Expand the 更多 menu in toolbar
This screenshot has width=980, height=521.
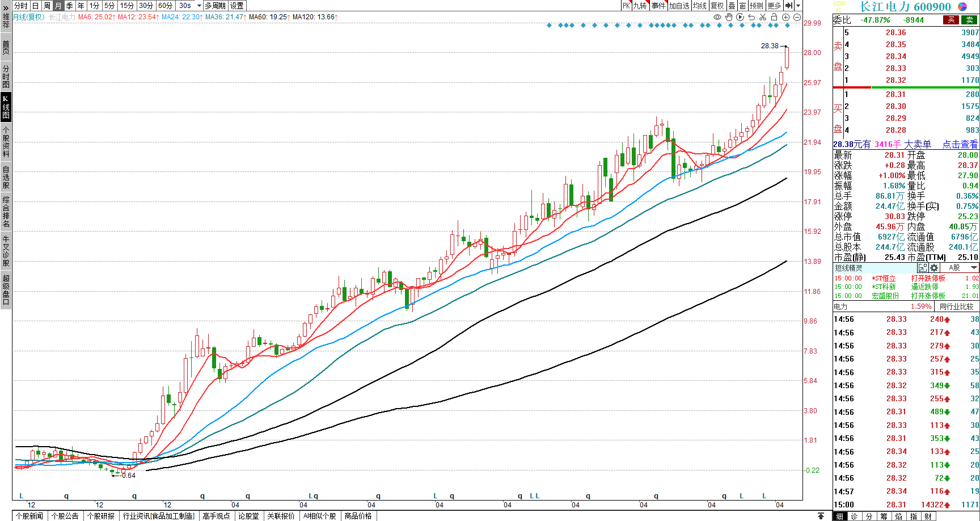(774, 6)
